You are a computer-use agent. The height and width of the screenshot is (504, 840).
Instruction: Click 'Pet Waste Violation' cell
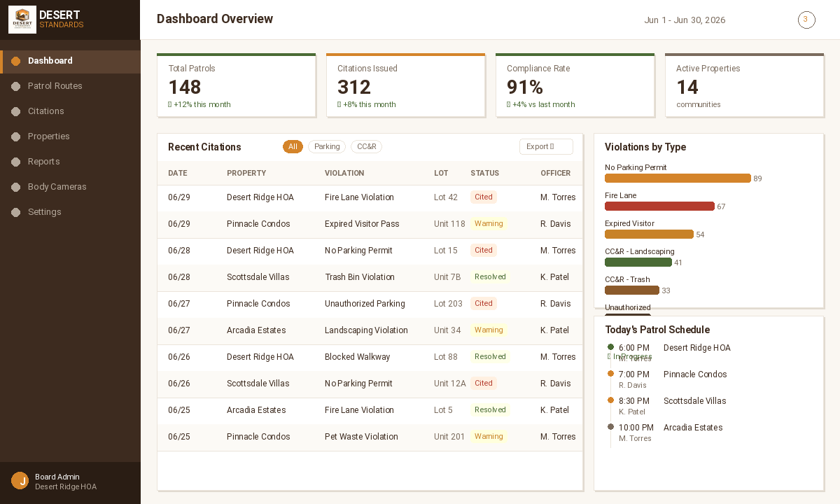click(361, 437)
